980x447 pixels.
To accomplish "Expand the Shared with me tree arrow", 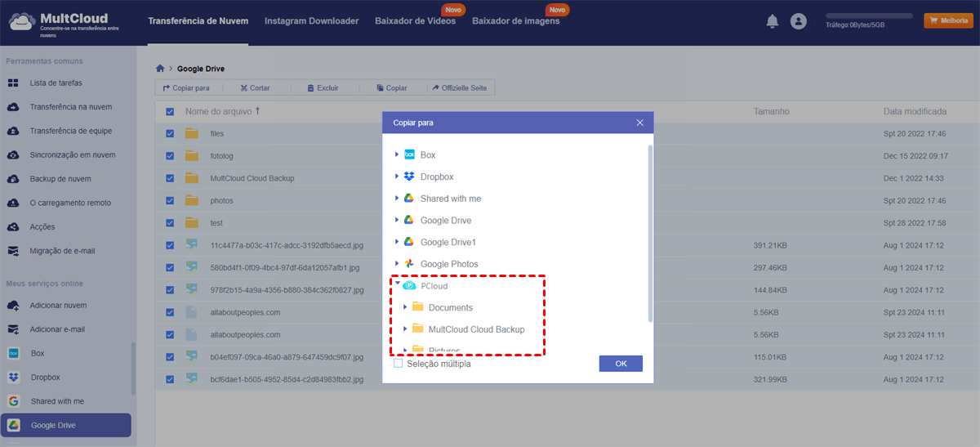I will coord(397,199).
